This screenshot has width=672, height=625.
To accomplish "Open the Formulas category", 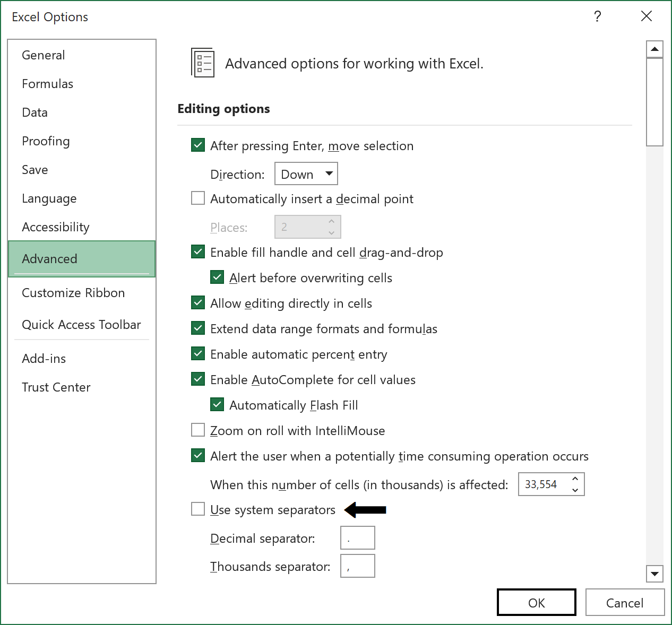I will click(x=82, y=84).
